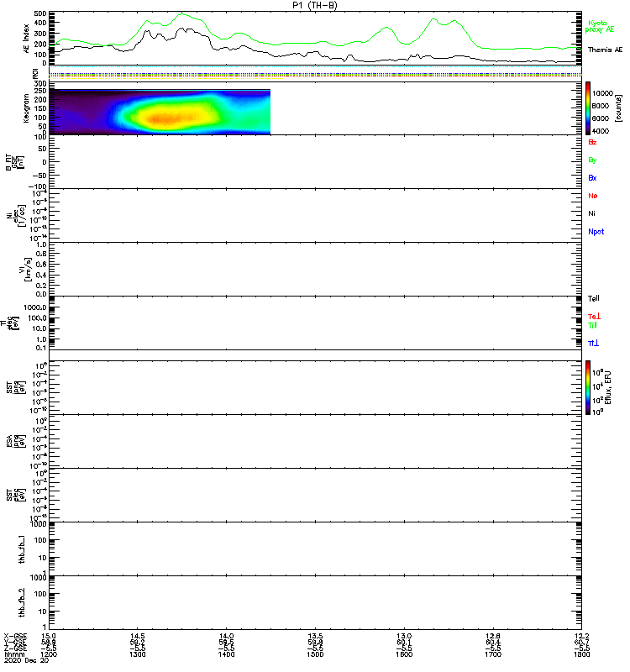Click the 'AE Index' axis label

[26, 38]
